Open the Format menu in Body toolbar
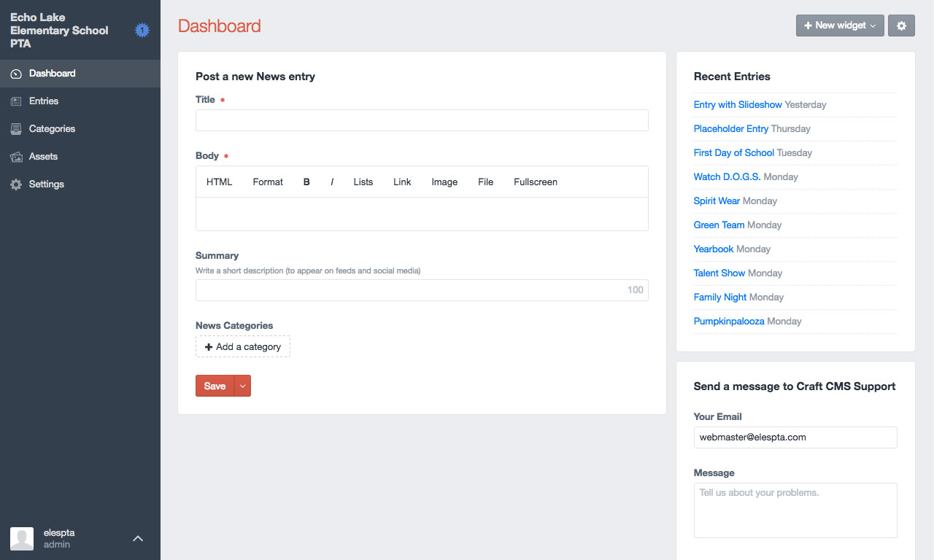The height and width of the screenshot is (560, 934). click(x=268, y=182)
